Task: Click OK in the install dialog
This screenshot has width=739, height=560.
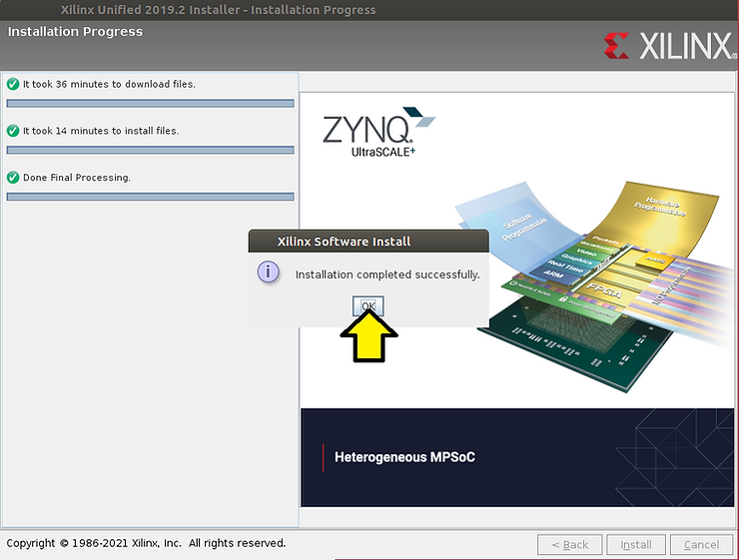Action: tap(369, 305)
